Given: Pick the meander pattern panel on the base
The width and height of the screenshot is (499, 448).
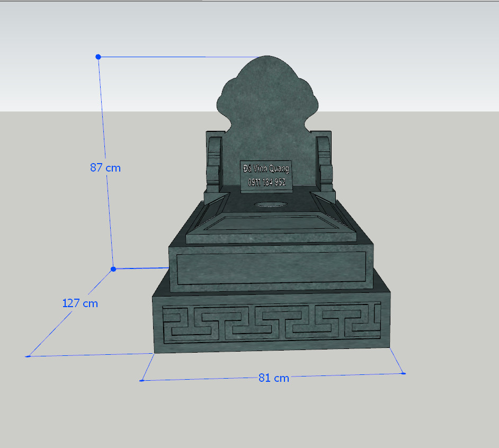Looking at the screenshot, I should [x=271, y=322].
